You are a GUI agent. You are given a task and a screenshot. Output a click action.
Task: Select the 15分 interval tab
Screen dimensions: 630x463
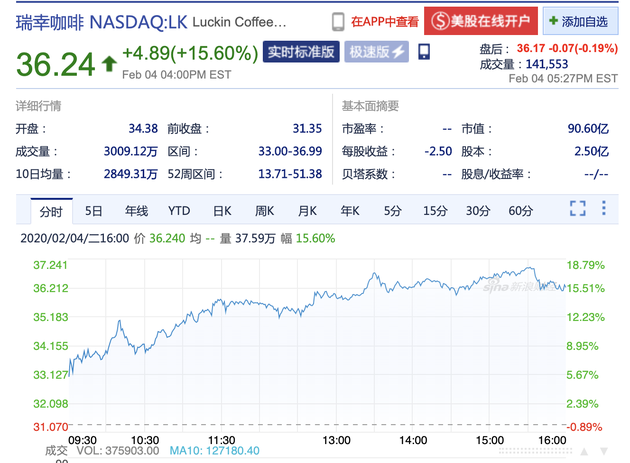(435, 211)
